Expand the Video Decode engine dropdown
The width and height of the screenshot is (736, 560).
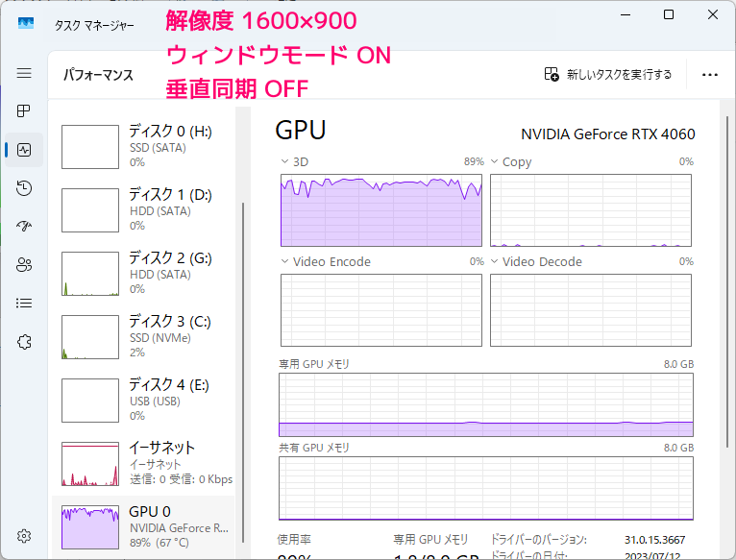[494, 261]
